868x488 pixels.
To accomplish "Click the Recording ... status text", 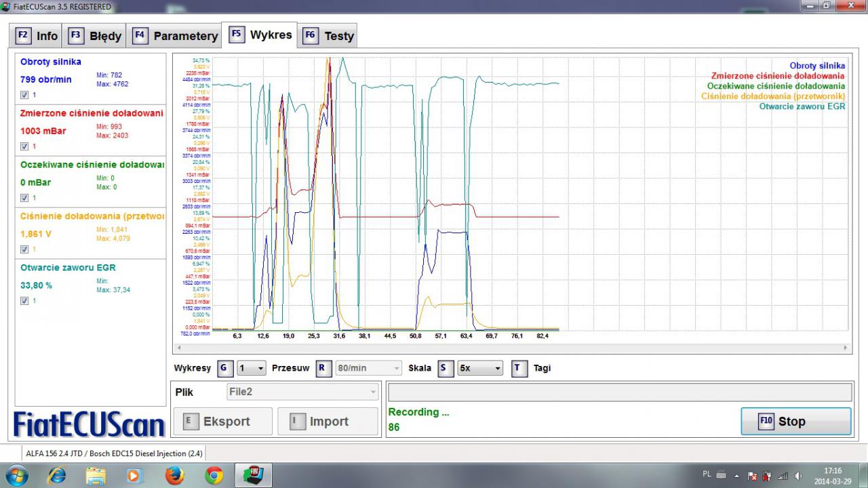I will (x=418, y=412).
